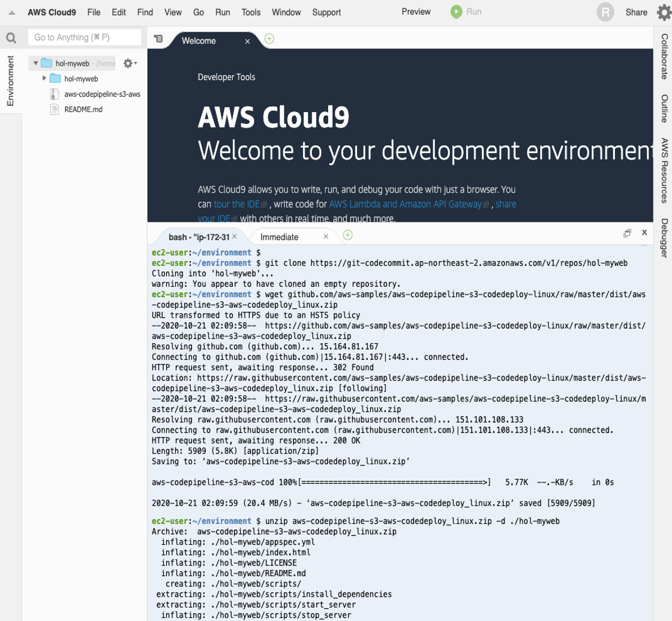672x621 pixels.
Task: Open the View menu
Action: tap(173, 13)
